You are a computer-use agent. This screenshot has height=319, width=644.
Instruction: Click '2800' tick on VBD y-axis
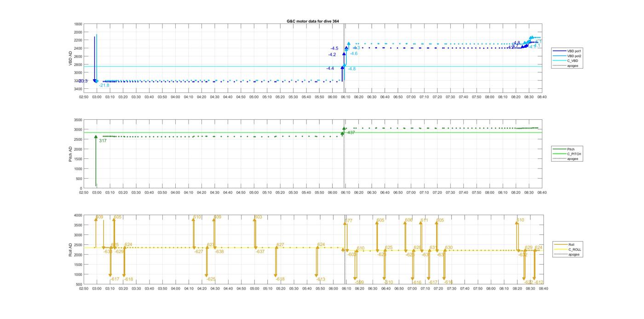pos(78,64)
